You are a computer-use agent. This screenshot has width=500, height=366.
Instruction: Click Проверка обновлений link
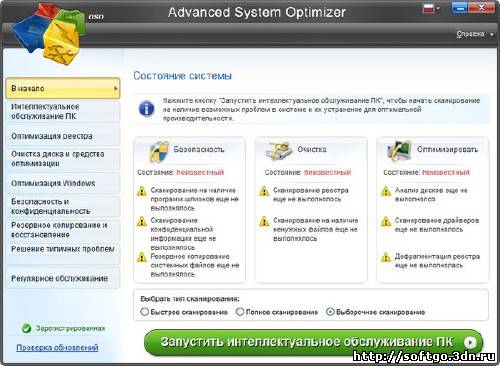pyautogui.click(x=57, y=348)
